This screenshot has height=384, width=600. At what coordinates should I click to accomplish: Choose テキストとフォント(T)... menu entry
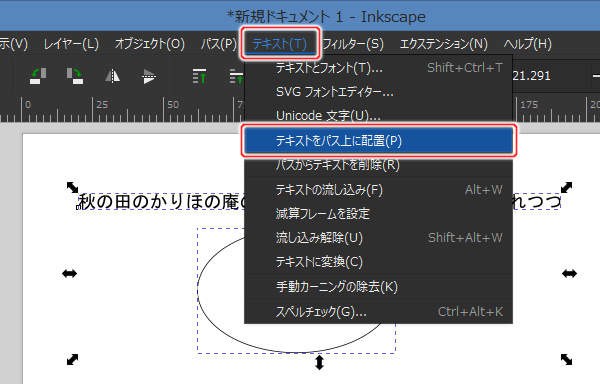tap(378, 68)
